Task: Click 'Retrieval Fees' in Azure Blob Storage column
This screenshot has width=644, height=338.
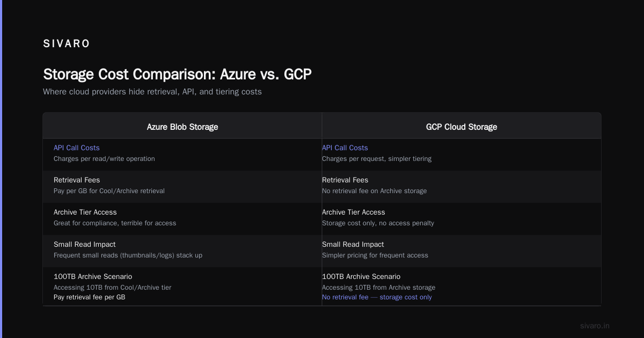Action: (x=77, y=180)
